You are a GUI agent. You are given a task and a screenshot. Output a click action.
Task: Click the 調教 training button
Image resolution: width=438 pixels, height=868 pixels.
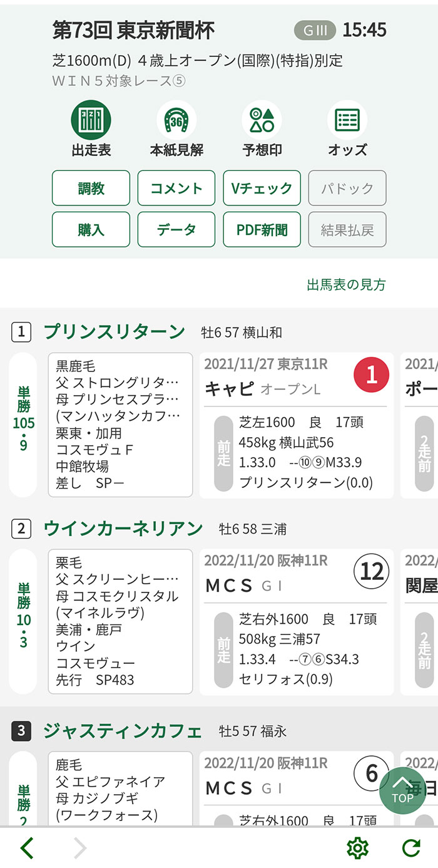click(91, 189)
